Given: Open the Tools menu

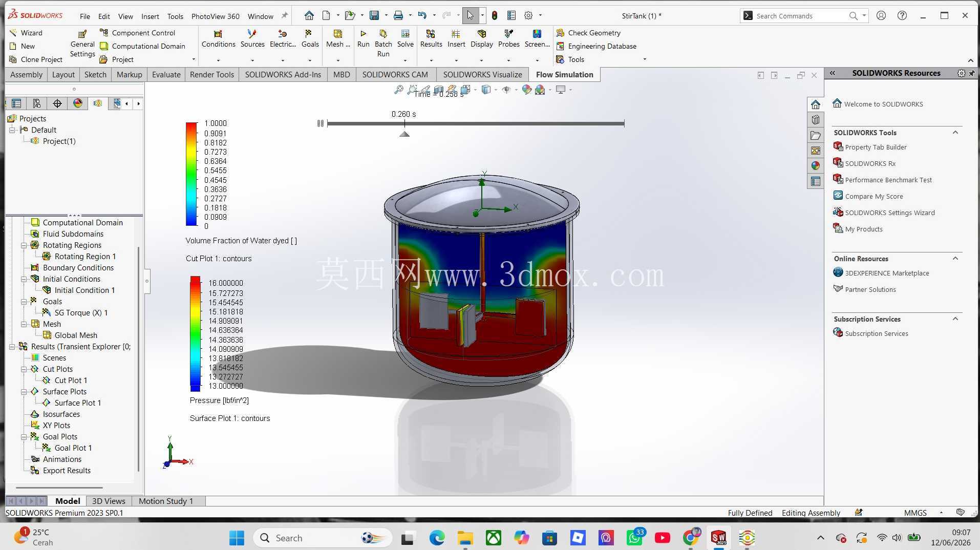Looking at the screenshot, I should [175, 16].
